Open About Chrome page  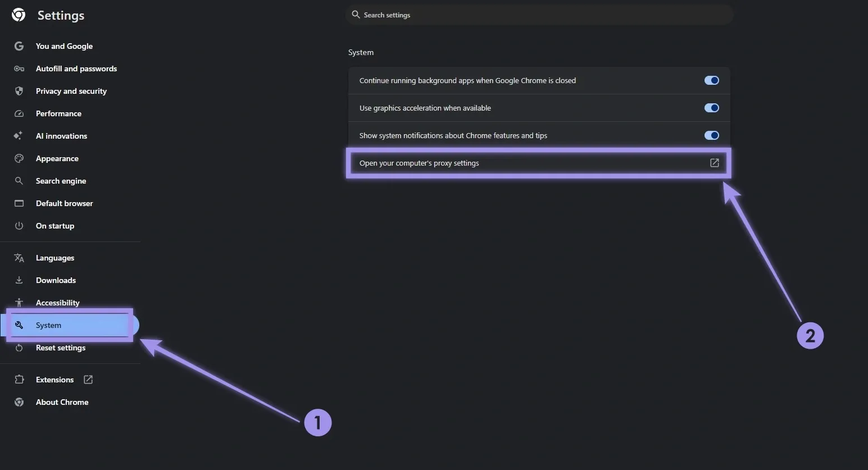[62, 402]
